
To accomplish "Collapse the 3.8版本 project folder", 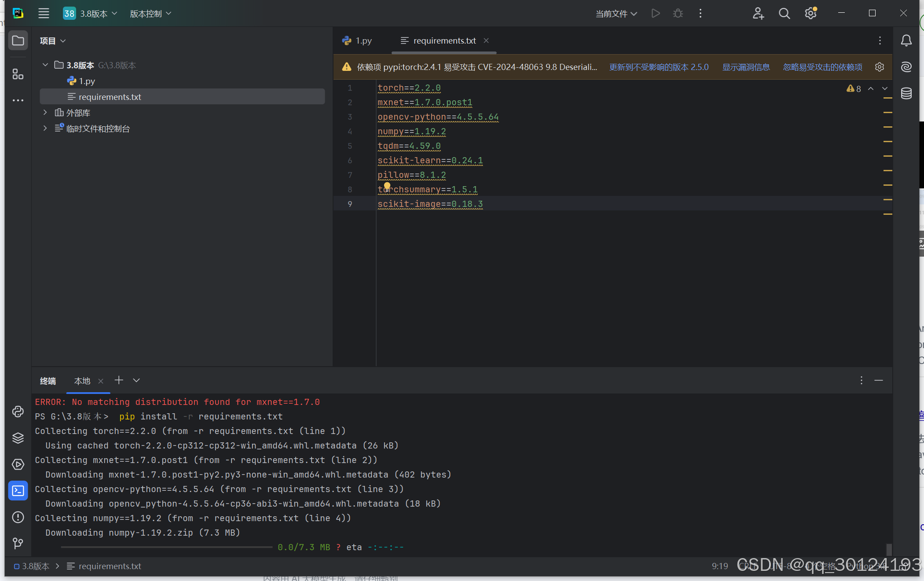I will coord(45,65).
